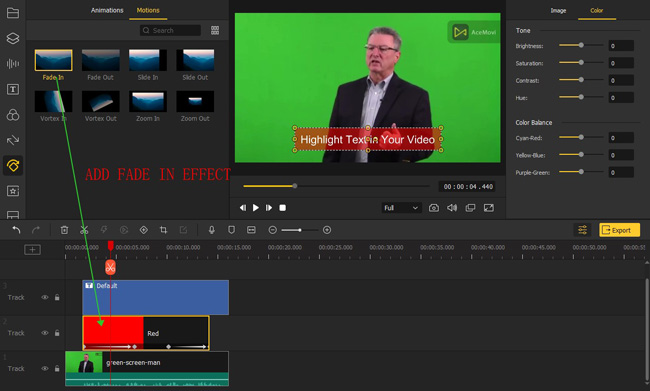Image resolution: width=650 pixels, height=391 pixels.
Task: Adjust the Cyan-Red color balance slider
Action: pyautogui.click(x=581, y=137)
